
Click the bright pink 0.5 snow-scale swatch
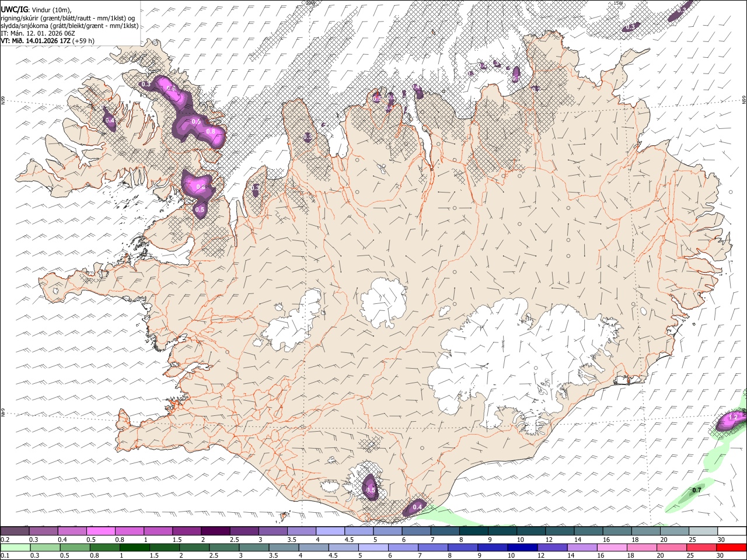pos(100,531)
